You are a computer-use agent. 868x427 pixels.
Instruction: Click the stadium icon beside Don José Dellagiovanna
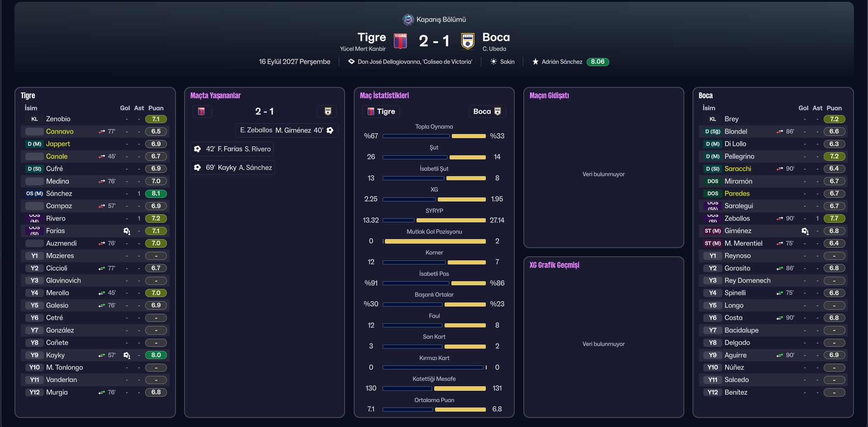tap(351, 62)
